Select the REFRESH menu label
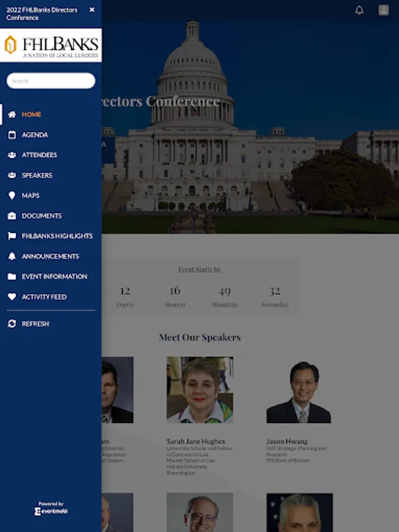The width and height of the screenshot is (399, 532). [x=35, y=324]
